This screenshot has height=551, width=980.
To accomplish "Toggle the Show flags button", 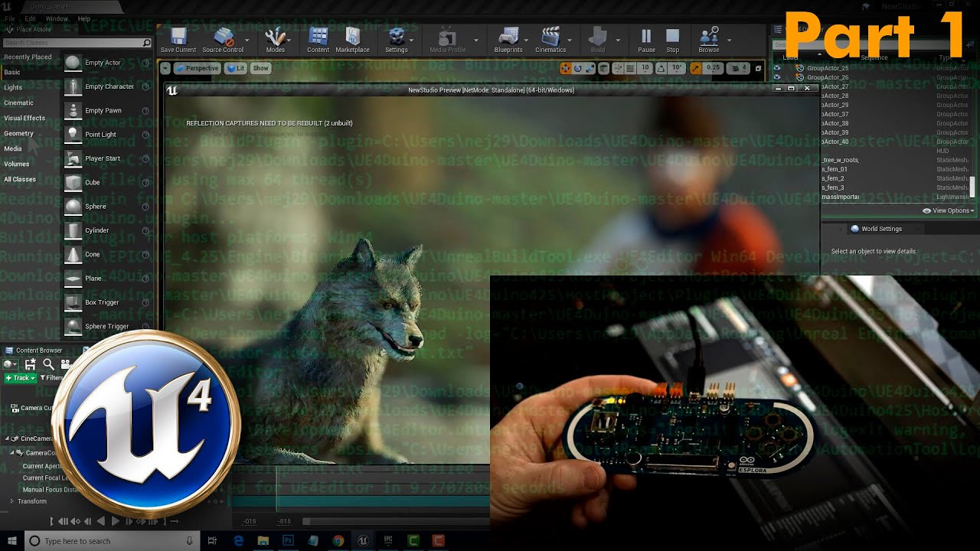I will click(260, 68).
